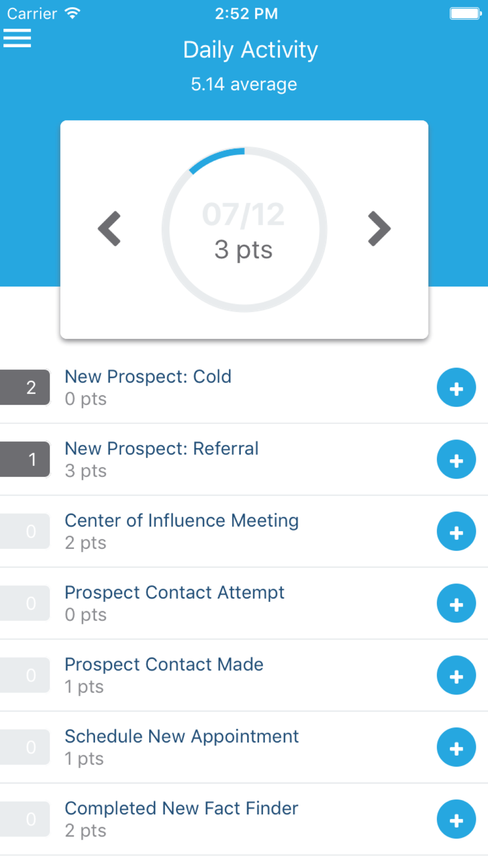Add a Center of Influence Meeting

(x=456, y=532)
